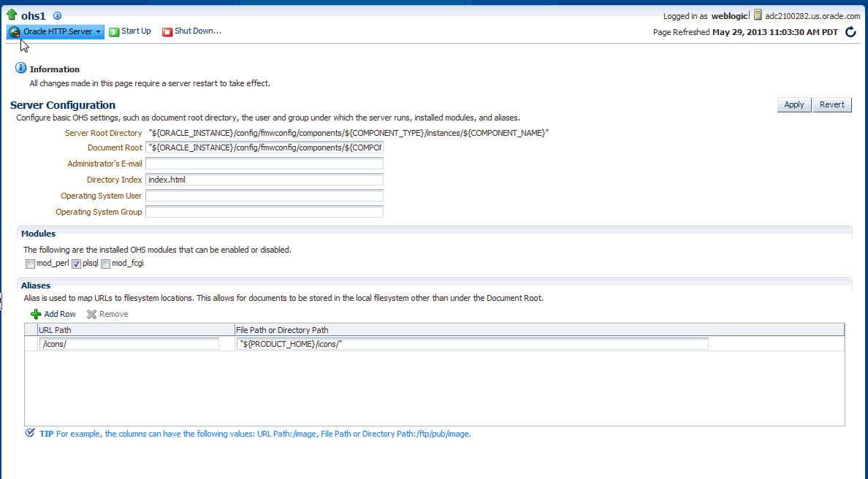Click the Server Root Directory path text
Viewport: 868px width, 479px height.
pyautogui.click(x=349, y=133)
